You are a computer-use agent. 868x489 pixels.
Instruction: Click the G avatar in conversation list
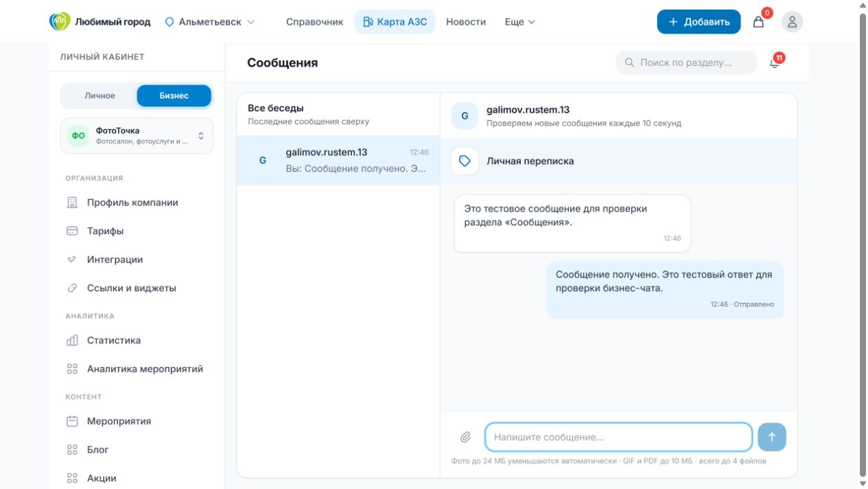[x=262, y=160]
